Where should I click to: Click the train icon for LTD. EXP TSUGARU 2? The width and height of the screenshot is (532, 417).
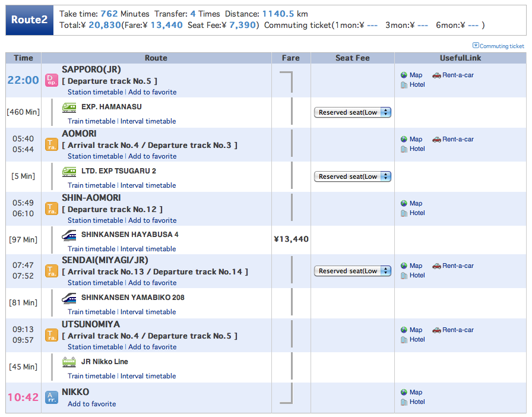[69, 172]
